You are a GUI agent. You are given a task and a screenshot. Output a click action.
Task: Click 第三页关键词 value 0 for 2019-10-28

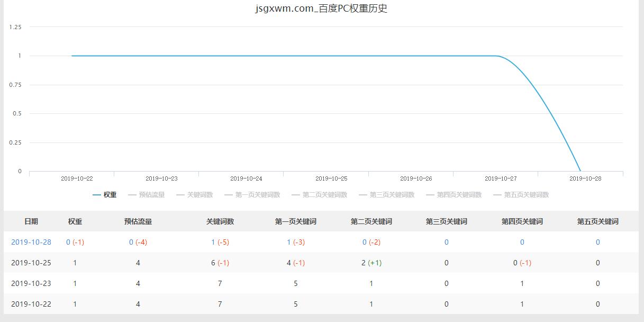[x=447, y=242]
